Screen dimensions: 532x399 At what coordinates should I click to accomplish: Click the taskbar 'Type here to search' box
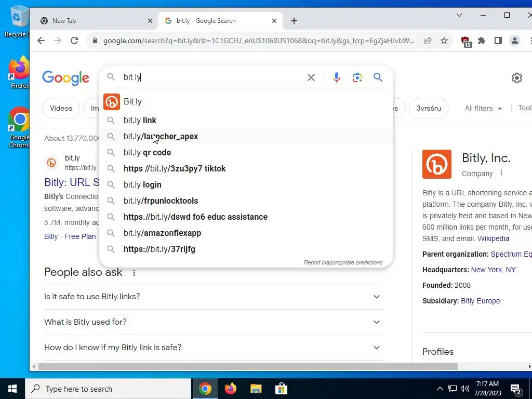coord(108,389)
